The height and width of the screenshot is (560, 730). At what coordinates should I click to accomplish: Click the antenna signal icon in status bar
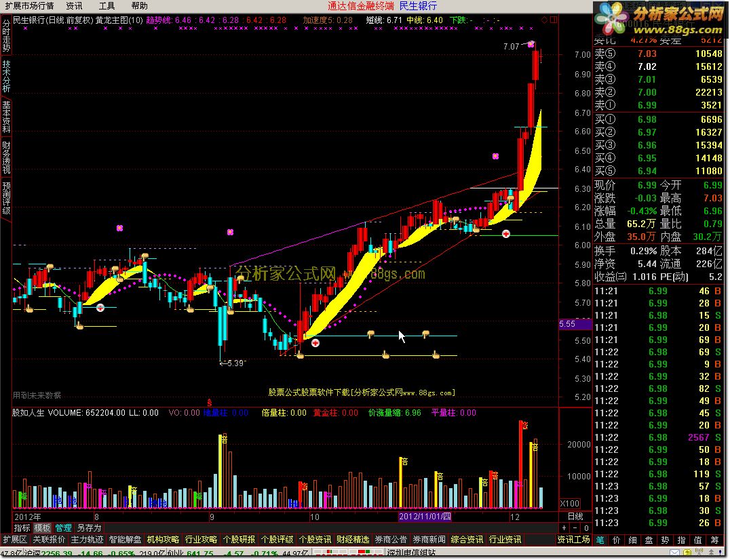(699, 553)
